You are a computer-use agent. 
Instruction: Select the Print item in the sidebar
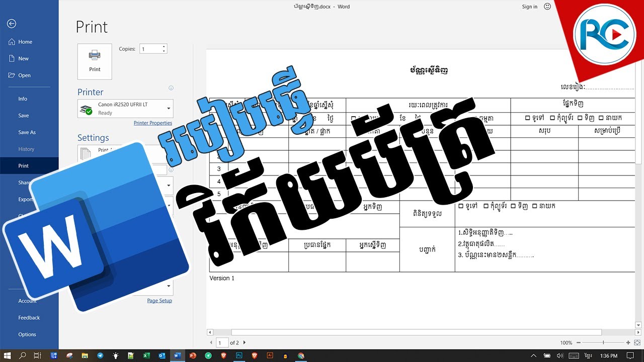(29, 166)
